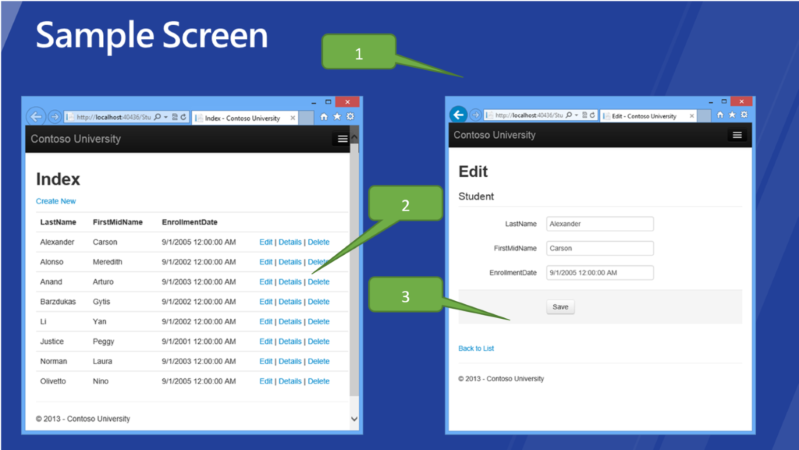Click back arrow in Edit browser window

(x=459, y=115)
